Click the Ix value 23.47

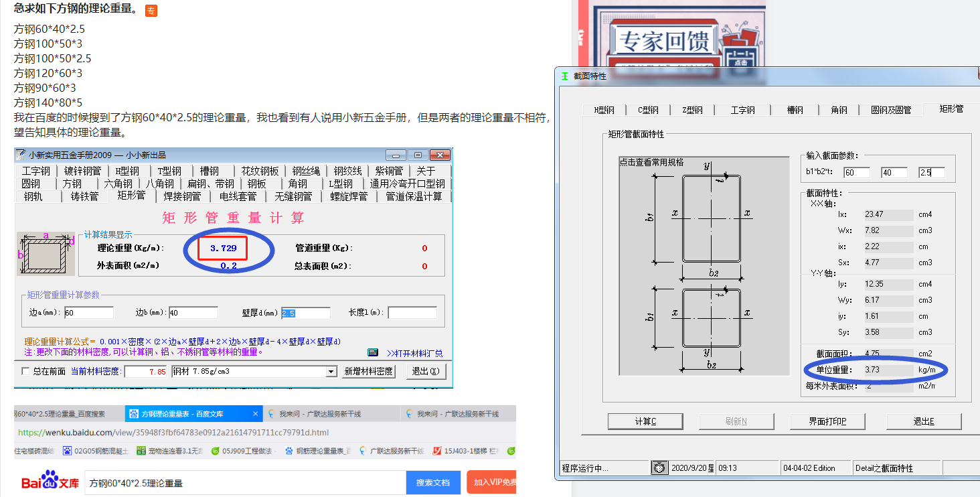click(888, 215)
